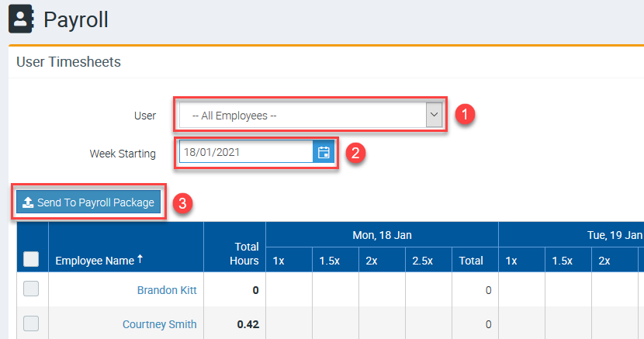The height and width of the screenshot is (339, 644).
Task: Expand the User dropdown arrow
Action: pos(434,116)
